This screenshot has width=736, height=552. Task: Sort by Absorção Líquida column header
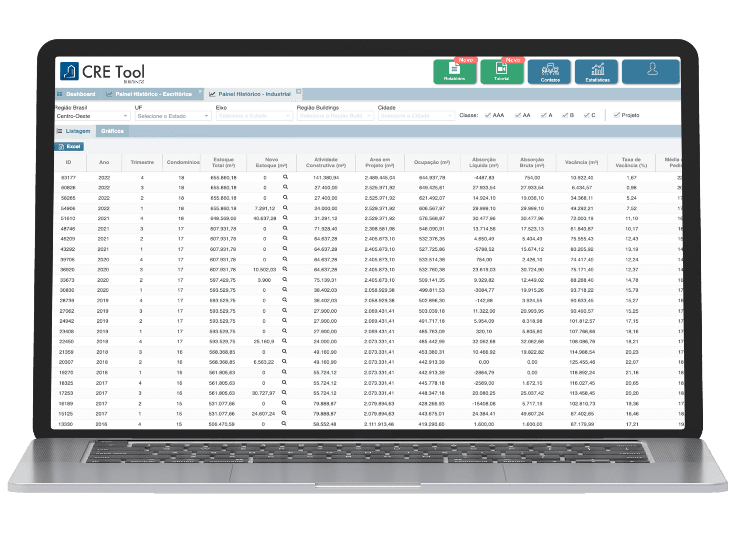click(484, 162)
